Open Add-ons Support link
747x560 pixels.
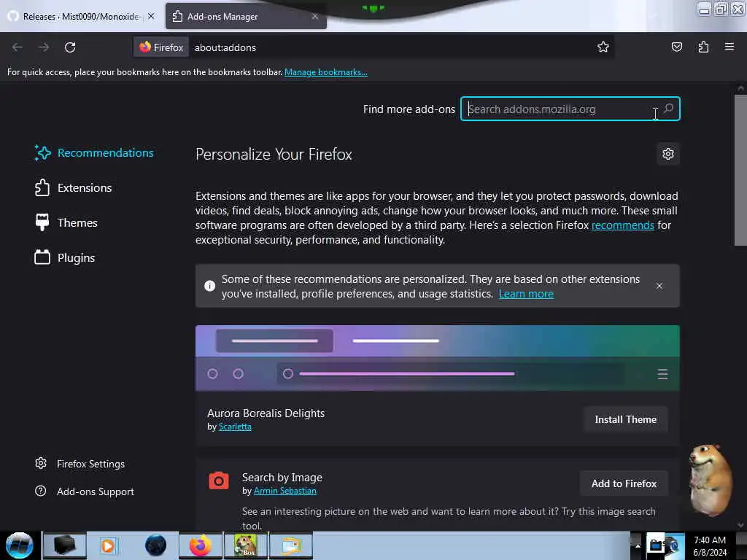[85, 491]
